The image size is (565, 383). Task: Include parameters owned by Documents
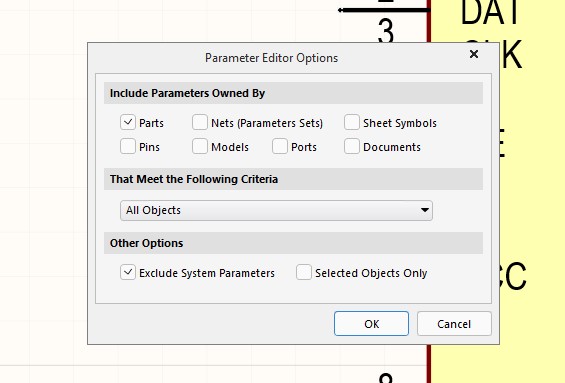coord(352,147)
